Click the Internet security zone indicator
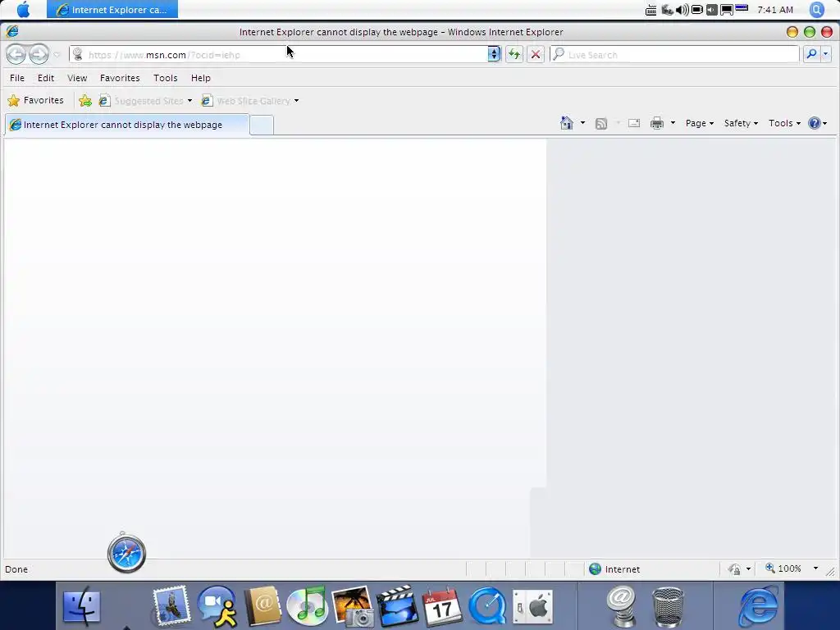The height and width of the screenshot is (630, 840). tap(614, 569)
